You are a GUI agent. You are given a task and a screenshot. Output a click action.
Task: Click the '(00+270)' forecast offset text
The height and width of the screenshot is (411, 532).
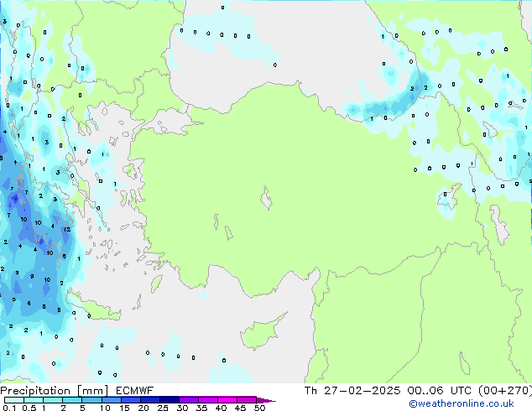[505, 391]
